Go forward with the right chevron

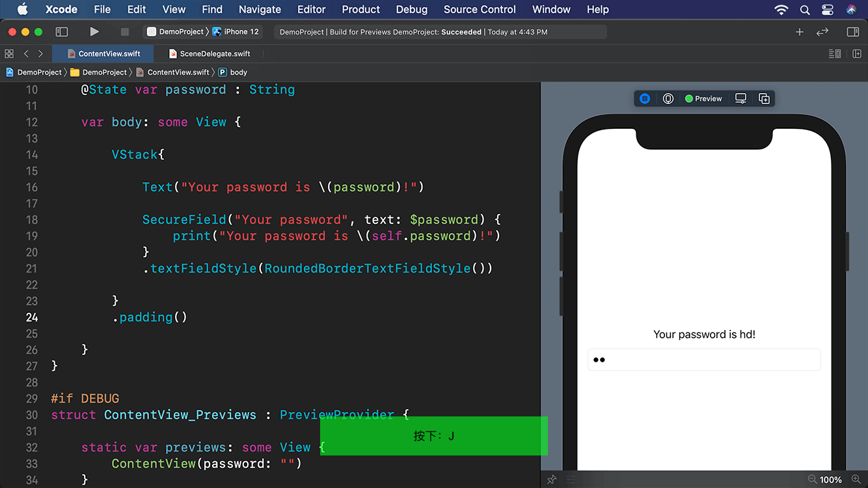pyautogui.click(x=40, y=53)
